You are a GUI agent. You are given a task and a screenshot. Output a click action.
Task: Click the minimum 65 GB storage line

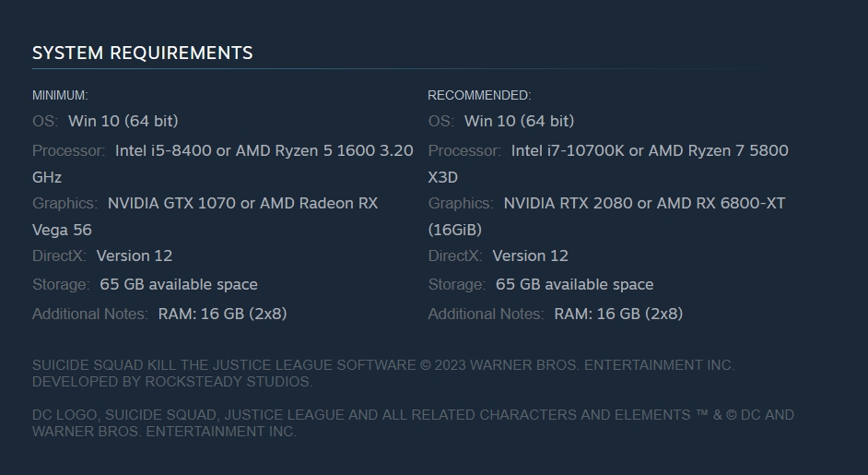178,284
